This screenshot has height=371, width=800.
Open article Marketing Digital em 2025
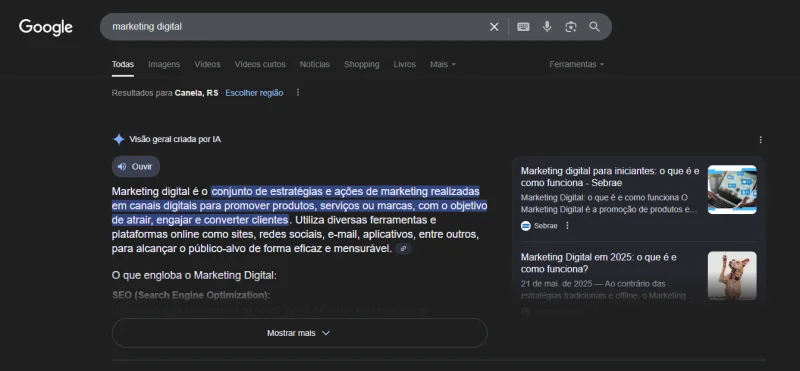click(x=598, y=263)
